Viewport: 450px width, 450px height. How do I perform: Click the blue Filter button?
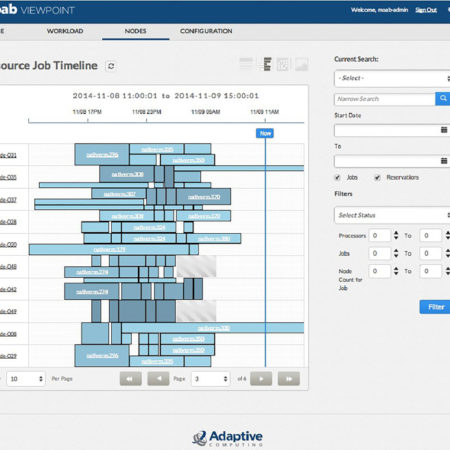[435, 307]
